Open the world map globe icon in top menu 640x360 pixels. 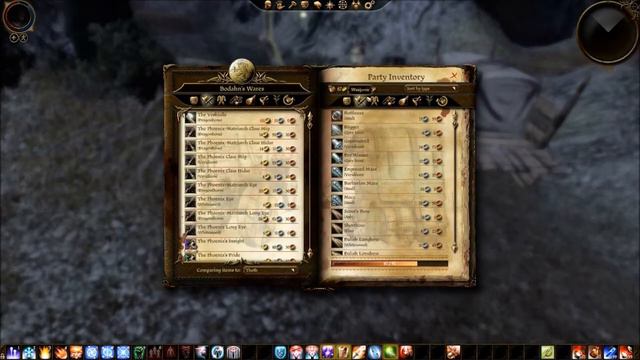click(343, 5)
